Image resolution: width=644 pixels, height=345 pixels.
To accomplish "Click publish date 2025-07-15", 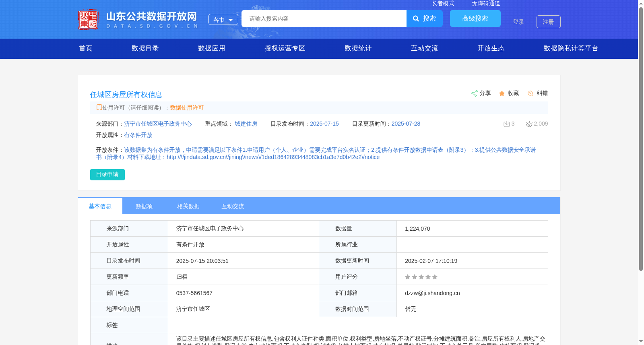I will coord(324,124).
